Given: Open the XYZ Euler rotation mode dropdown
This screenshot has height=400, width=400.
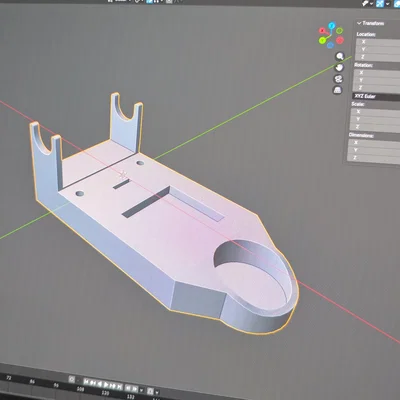Looking at the screenshot, I should [377, 97].
